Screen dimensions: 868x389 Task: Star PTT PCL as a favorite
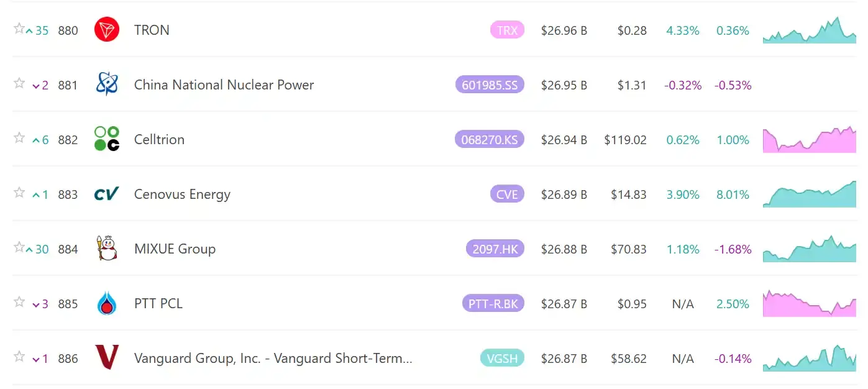click(19, 302)
